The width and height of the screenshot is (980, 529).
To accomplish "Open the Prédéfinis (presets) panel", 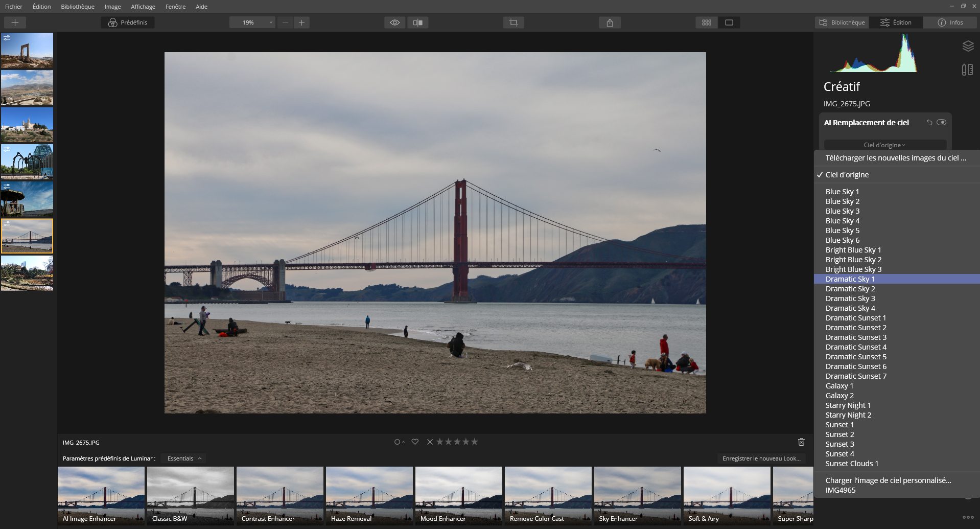I will pos(128,22).
